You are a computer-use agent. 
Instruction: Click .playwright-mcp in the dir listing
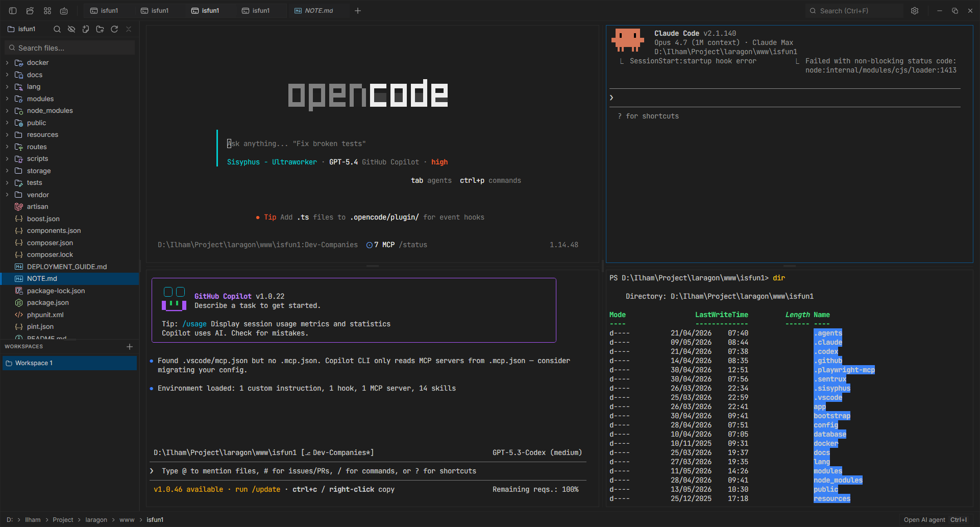pyautogui.click(x=844, y=370)
